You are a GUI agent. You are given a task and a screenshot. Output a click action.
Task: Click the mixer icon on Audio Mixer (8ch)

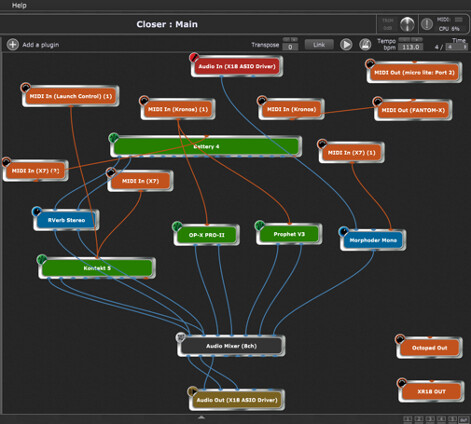tap(180, 337)
